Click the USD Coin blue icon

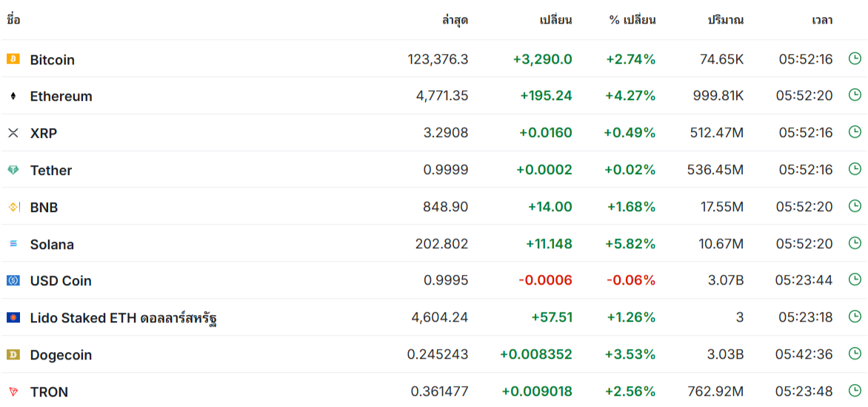tap(13, 280)
